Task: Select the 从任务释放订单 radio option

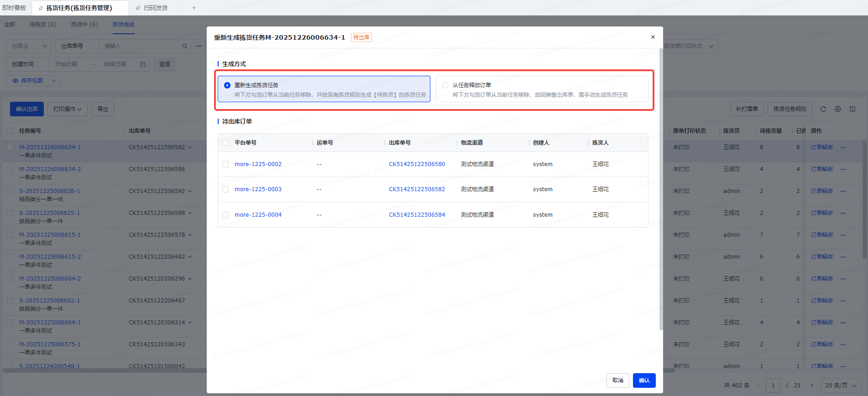Action: (x=445, y=85)
